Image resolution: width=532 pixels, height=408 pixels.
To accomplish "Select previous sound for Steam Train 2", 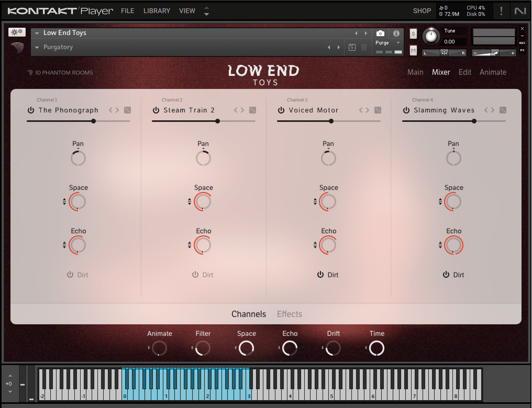I will (x=236, y=110).
